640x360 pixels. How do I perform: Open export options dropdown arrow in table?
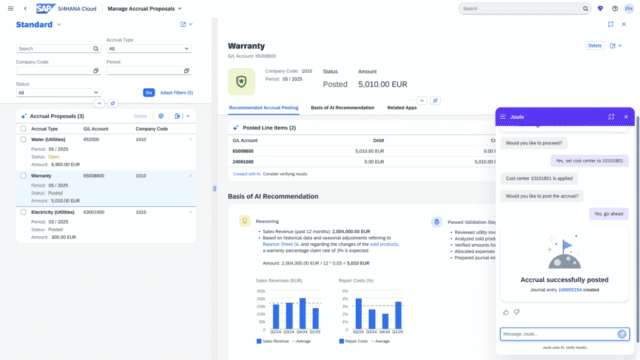click(x=188, y=116)
